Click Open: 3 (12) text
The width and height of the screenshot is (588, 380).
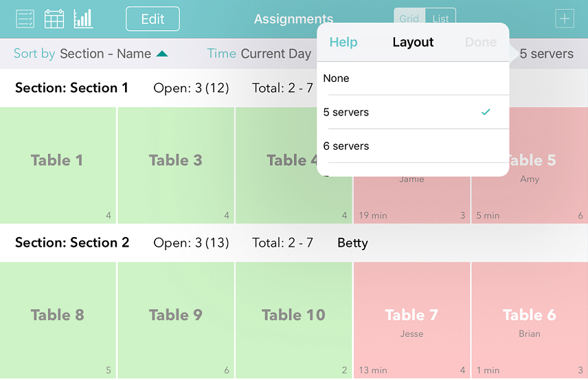(191, 88)
